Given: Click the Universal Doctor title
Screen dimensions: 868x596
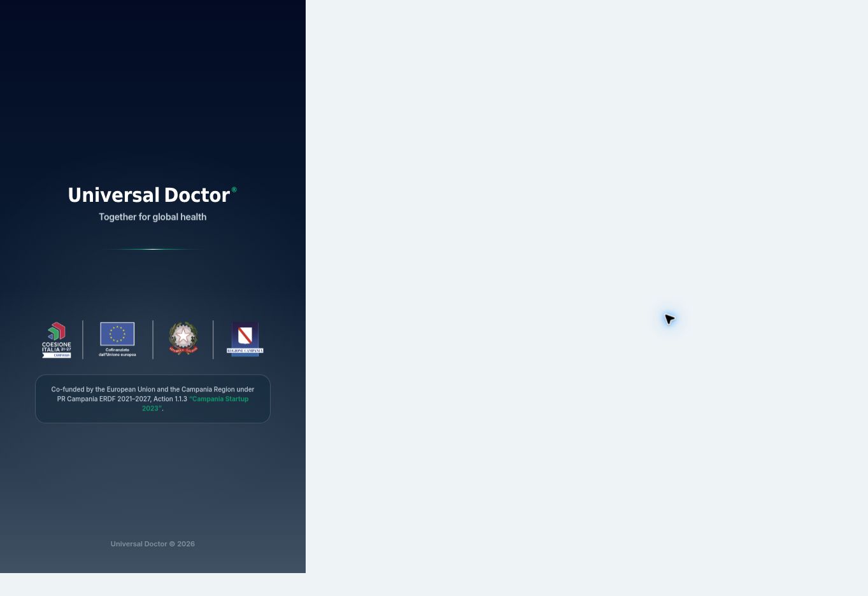Looking at the screenshot, I should click(152, 195).
